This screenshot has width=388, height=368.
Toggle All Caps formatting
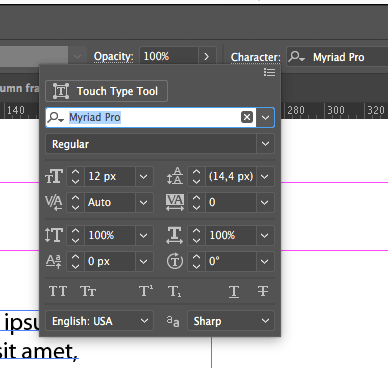58,291
